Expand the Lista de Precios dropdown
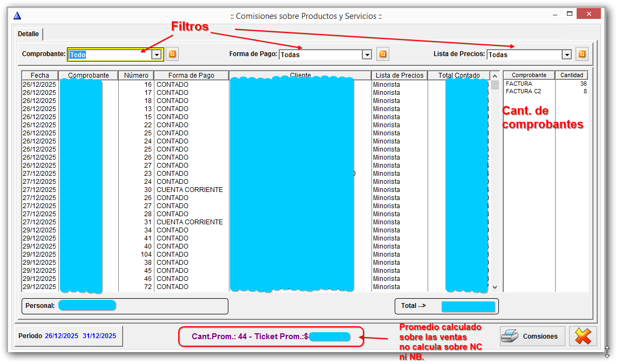 coord(566,54)
